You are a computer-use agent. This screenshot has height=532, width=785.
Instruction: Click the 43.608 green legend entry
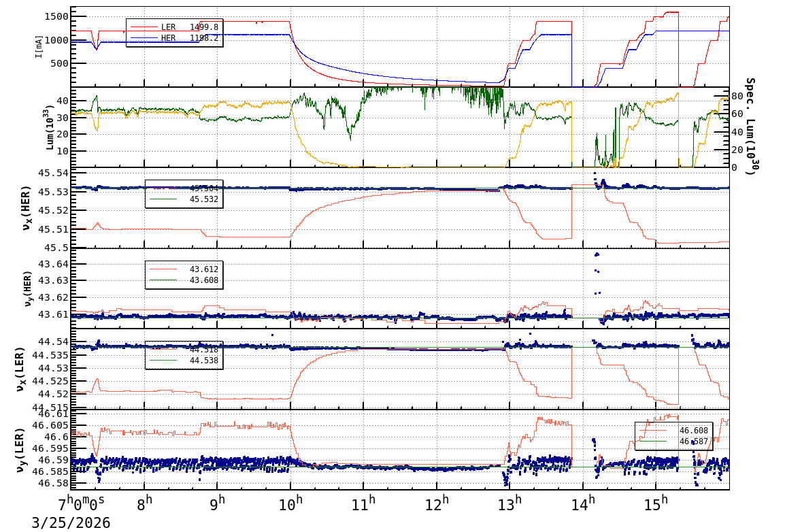pos(184,280)
